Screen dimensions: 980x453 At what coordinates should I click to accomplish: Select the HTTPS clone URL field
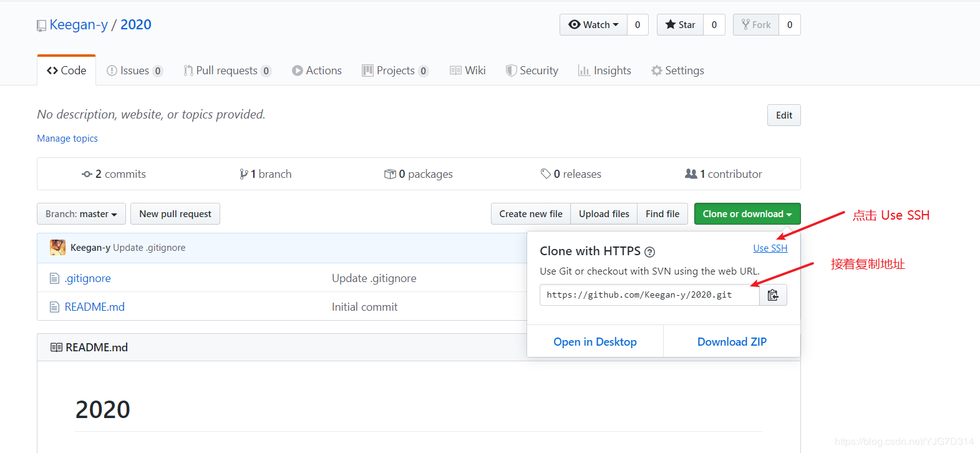649,295
